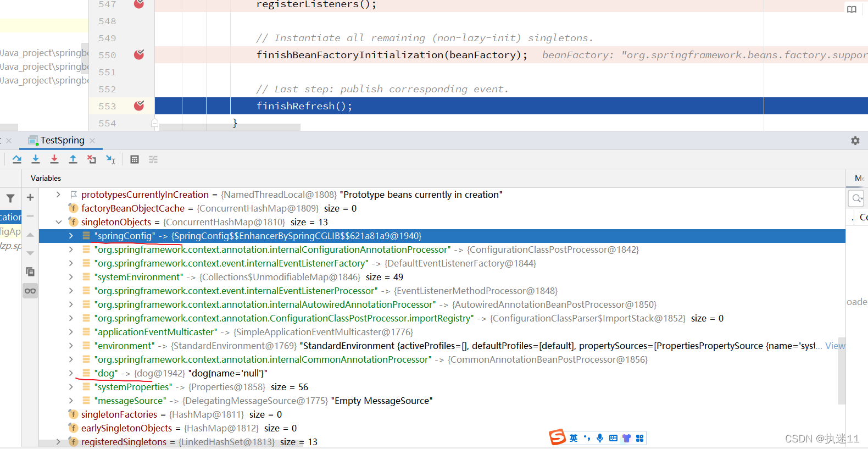Open debugger settings gear icon

tap(855, 141)
